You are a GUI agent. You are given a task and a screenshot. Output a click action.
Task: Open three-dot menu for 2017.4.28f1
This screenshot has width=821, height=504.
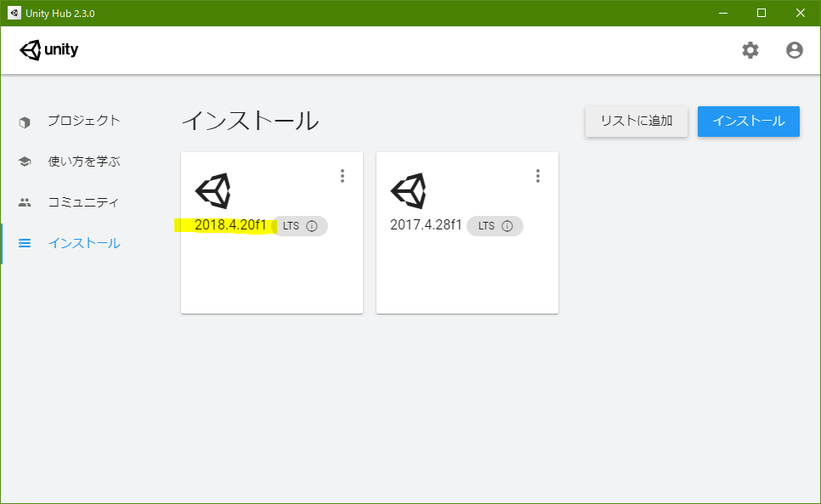click(x=538, y=176)
